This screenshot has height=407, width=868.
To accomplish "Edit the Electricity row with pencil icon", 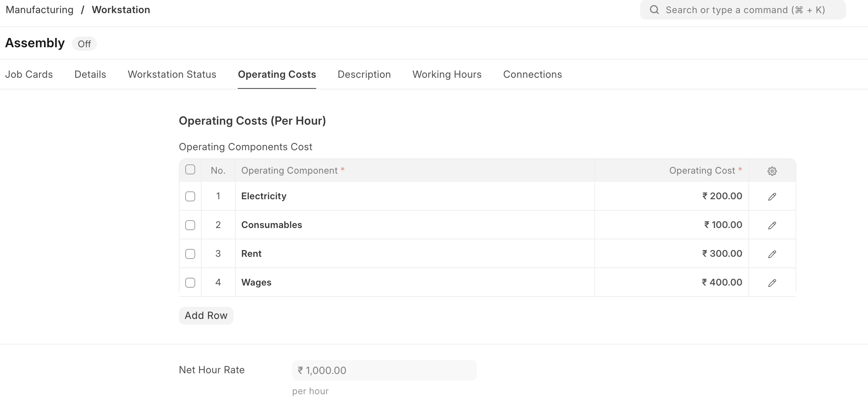I will (x=772, y=196).
